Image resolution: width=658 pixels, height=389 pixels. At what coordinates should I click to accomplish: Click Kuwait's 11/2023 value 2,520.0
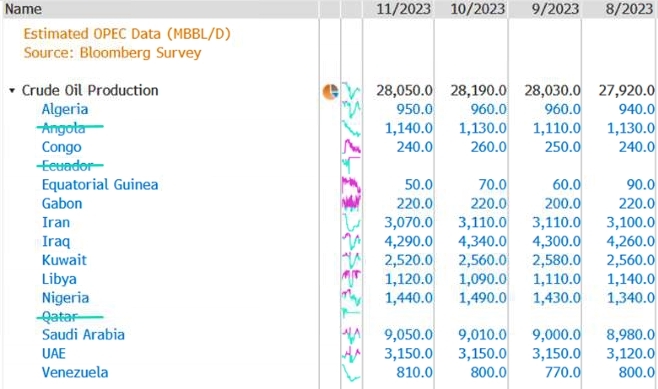408,260
